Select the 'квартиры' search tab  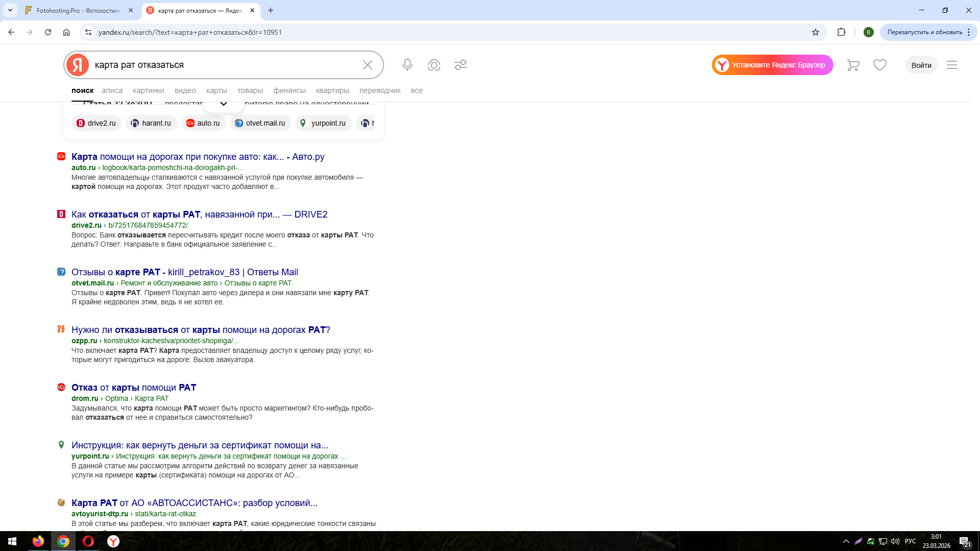pyautogui.click(x=332, y=90)
